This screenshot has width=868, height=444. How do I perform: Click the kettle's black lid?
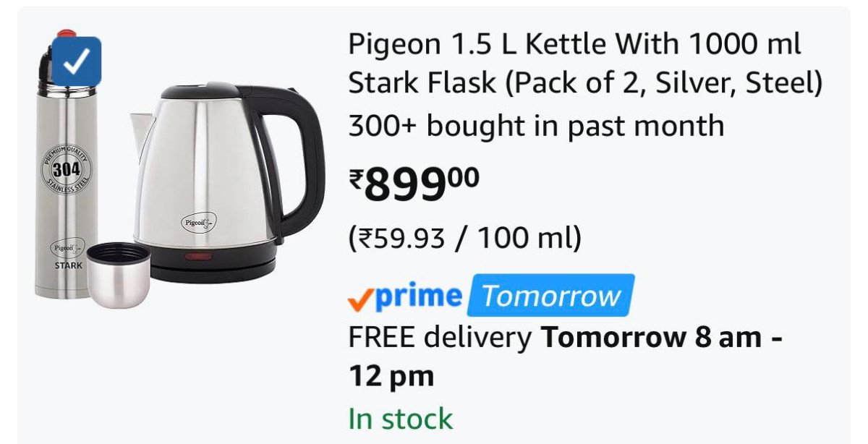click(203, 92)
